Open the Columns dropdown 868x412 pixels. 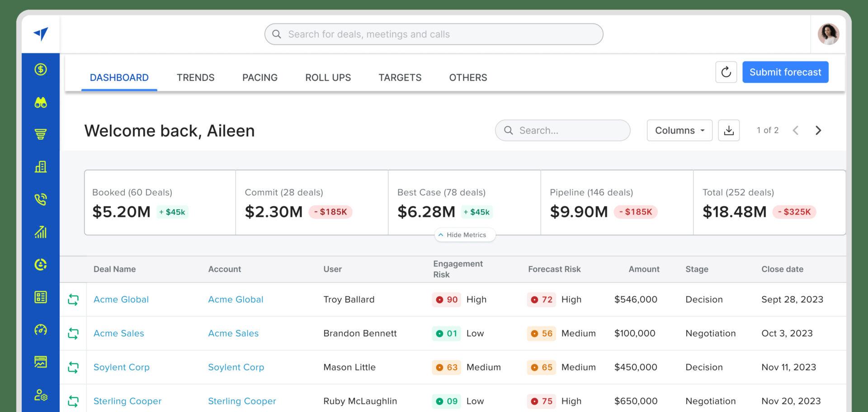pos(679,130)
